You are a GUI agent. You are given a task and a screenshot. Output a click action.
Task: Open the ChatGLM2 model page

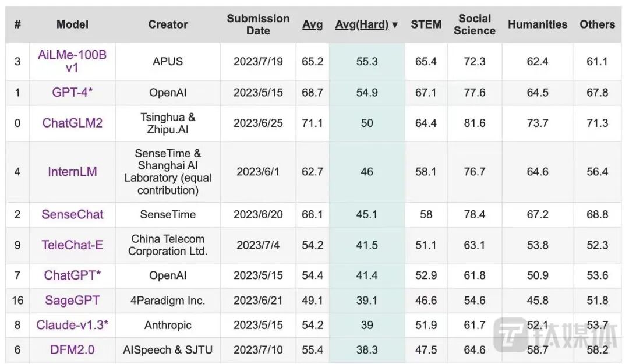point(72,123)
